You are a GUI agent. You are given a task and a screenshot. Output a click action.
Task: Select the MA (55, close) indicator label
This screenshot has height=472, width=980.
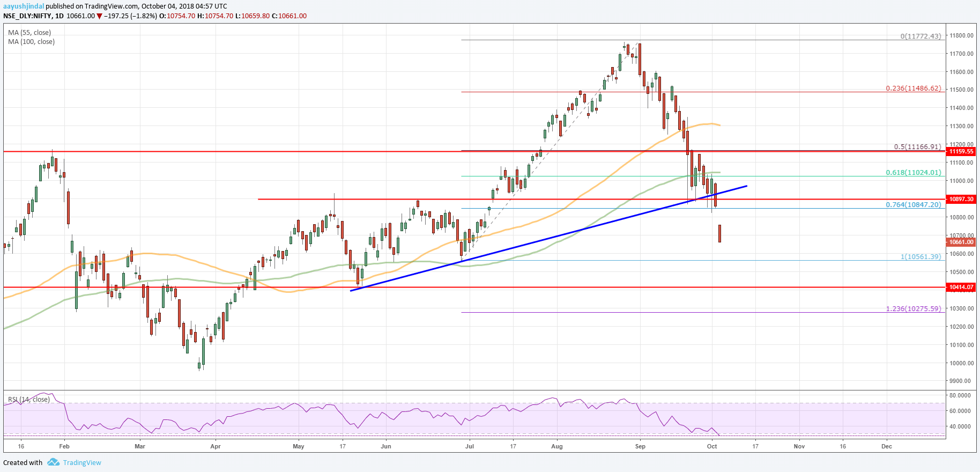(29, 33)
